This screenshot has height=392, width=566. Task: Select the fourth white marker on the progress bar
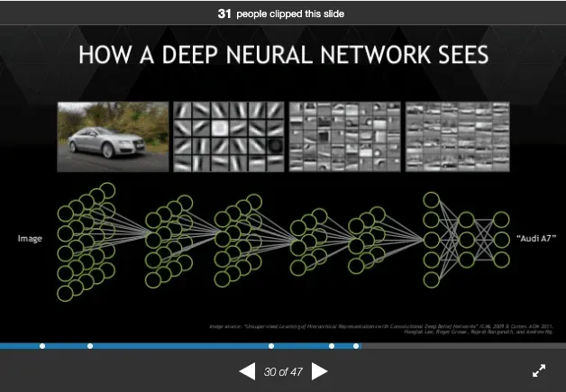coord(332,346)
